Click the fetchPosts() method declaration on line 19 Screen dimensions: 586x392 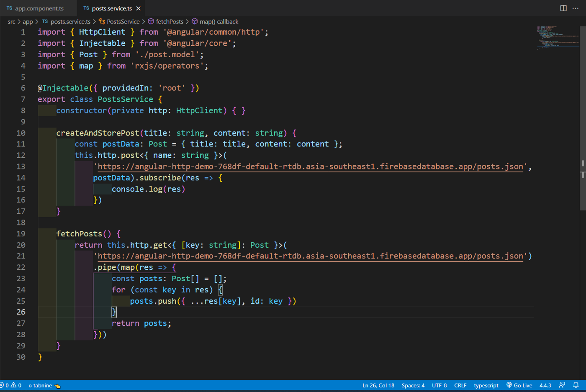point(84,234)
